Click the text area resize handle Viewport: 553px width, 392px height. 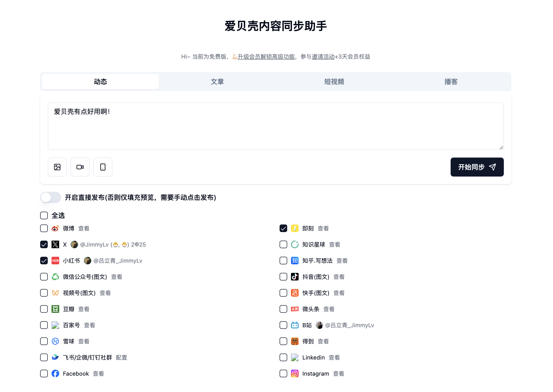click(501, 148)
